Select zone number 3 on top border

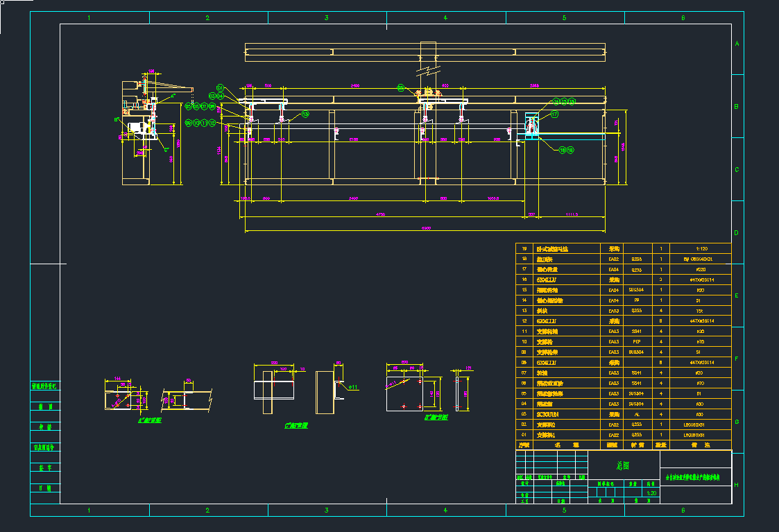coord(327,18)
